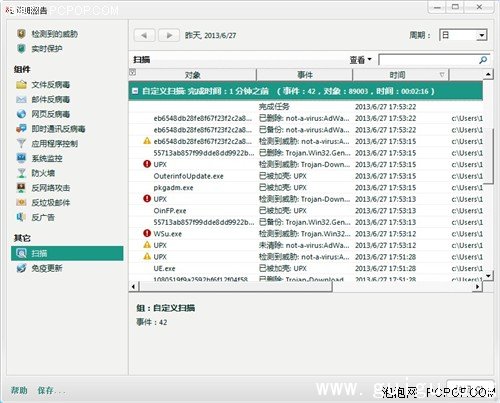Click the red alert icon beside WSu.exe
Screen dimensions: 500x403
click(147, 233)
